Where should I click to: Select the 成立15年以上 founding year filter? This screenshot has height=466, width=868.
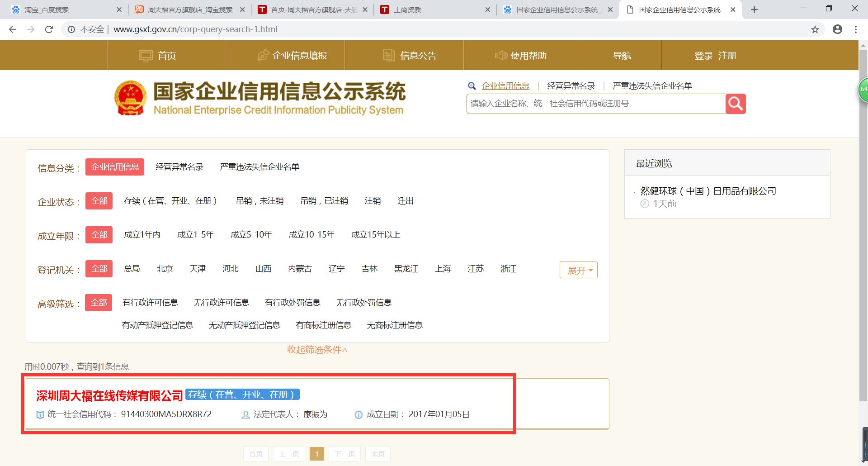pyautogui.click(x=376, y=235)
